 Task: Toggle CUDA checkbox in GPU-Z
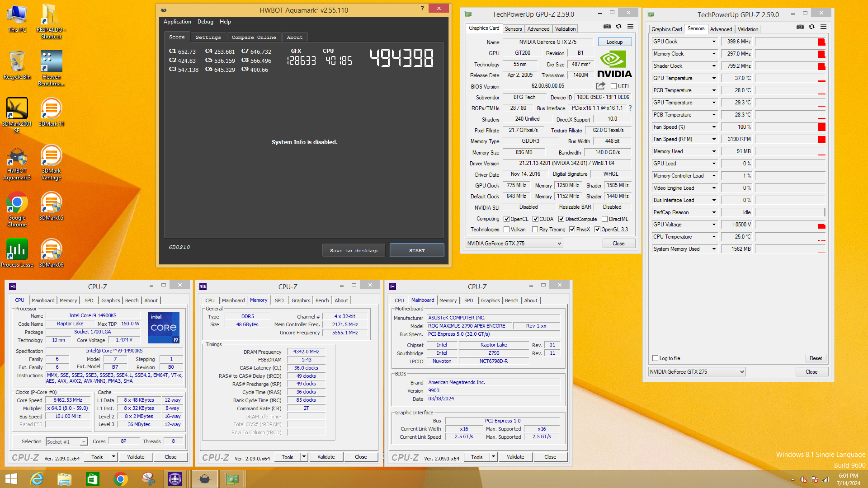tap(535, 219)
